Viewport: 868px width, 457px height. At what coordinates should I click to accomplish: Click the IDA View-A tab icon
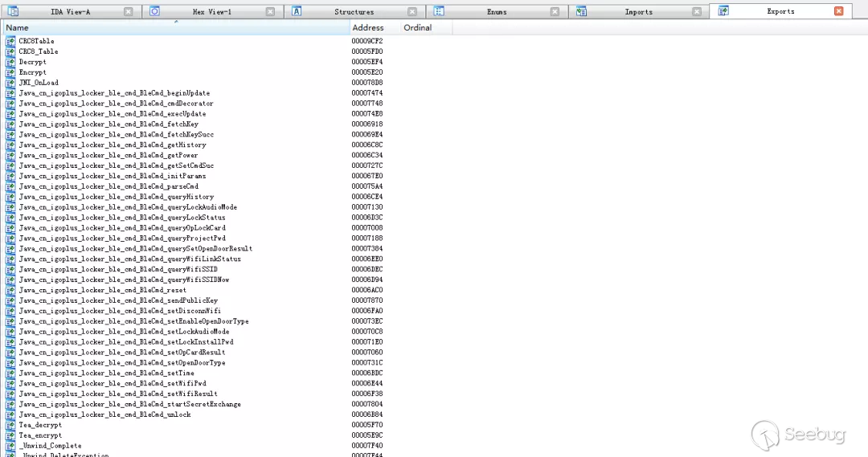click(14, 11)
